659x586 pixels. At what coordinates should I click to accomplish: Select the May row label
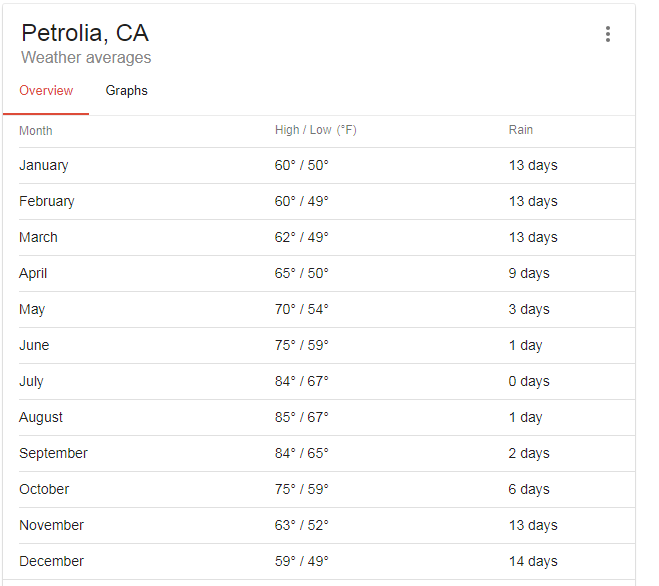pyautogui.click(x=32, y=309)
